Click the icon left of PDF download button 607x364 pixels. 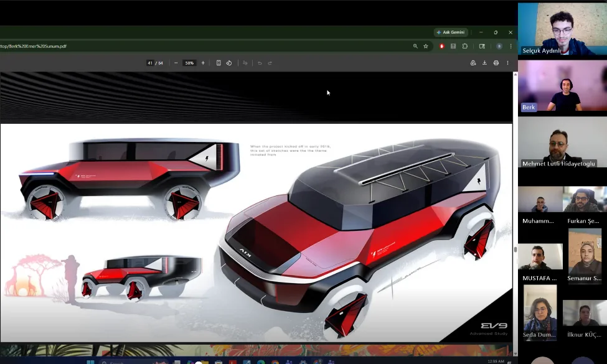(473, 63)
